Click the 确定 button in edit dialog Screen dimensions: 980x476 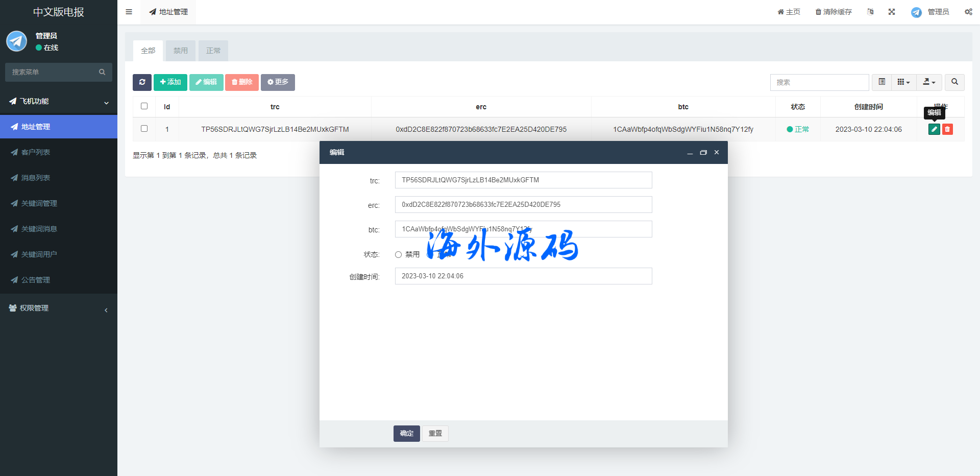[406, 433]
